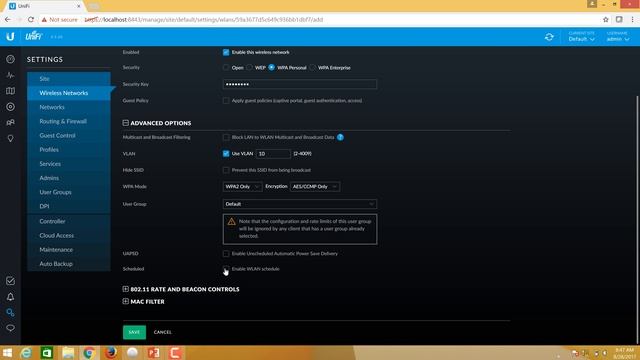
Task: Check Enable WLAN schedule checkbox
Action: (x=226, y=269)
